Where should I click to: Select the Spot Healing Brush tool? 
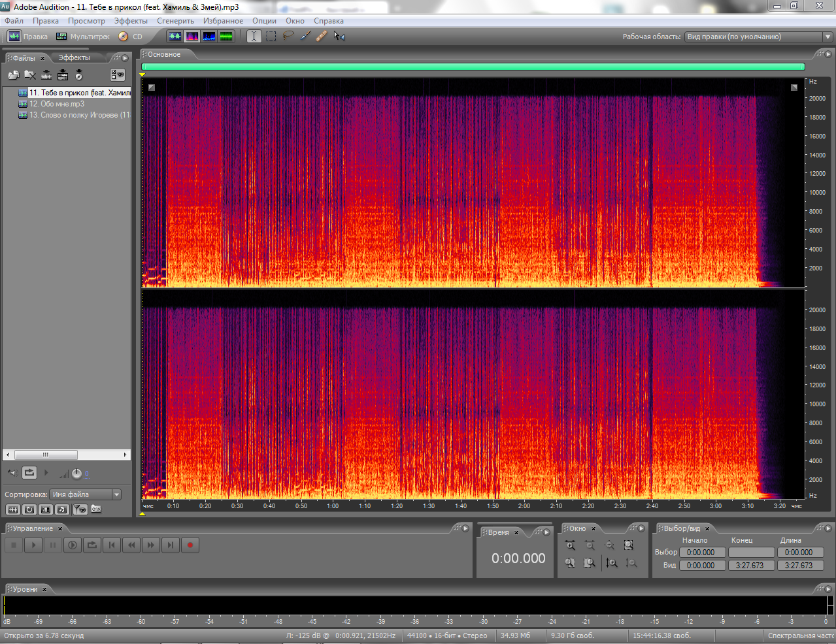click(x=321, y=37)
